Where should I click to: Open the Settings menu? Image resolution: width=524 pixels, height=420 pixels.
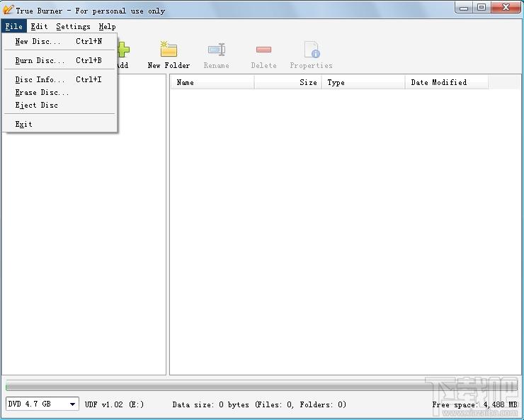[x=73, y=26]
